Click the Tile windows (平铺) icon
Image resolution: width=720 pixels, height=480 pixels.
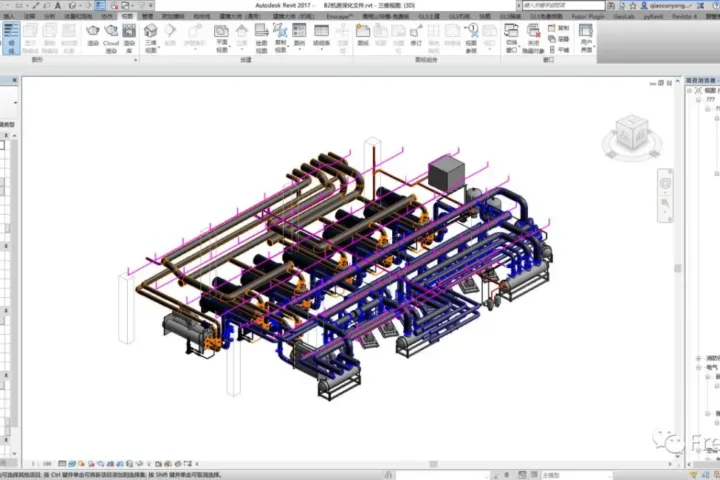point(559,50)
